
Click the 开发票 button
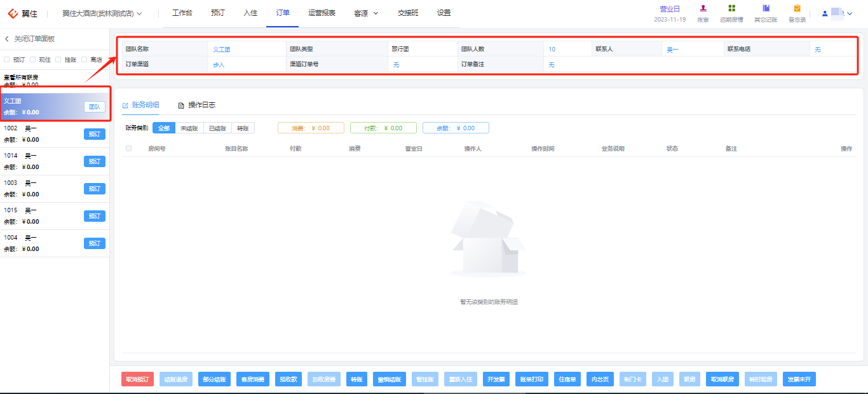[496, 379]
